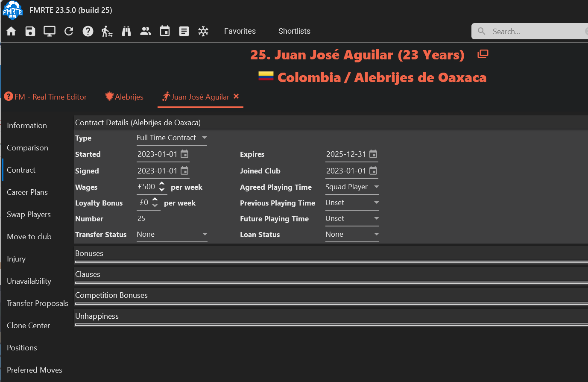Decrease Loyalty Bonus with down arrow
588x382 pixels.
(155, 206)
